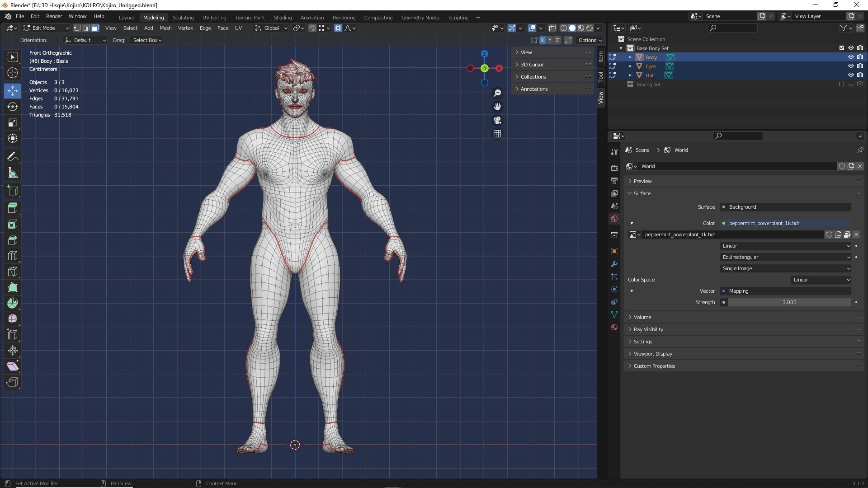This screenshot has width=868, height=488.
Task: Open the Edit Mode dropdown
Action: [46, 28]
